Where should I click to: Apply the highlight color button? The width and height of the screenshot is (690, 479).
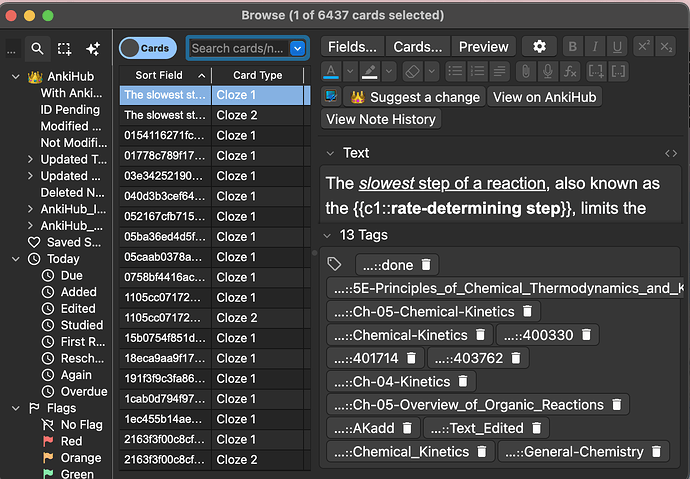click(x=369, y=71)
